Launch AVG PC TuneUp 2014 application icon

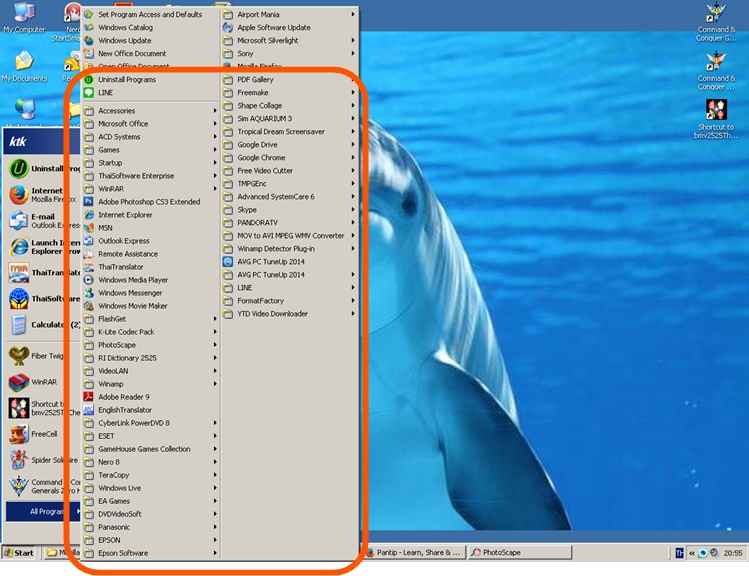click(x=289, y=262)
